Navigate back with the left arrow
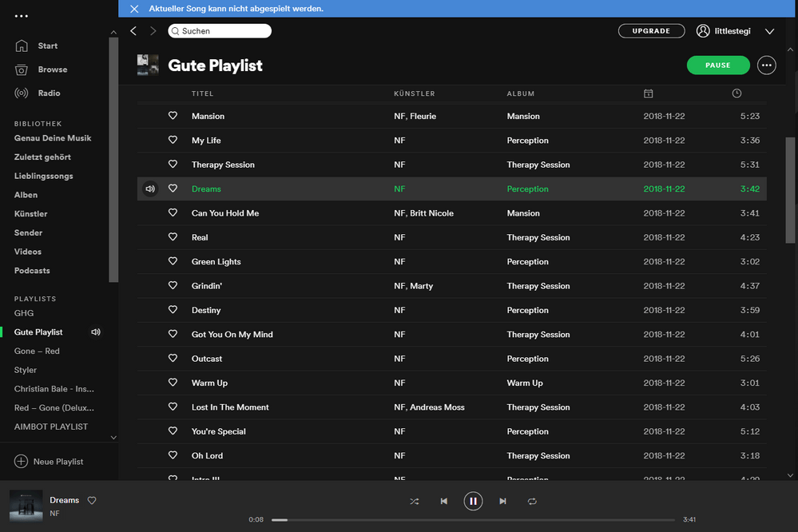Viewport: 798px width, 532px height. pyautogui.click(x=133, y=31)
